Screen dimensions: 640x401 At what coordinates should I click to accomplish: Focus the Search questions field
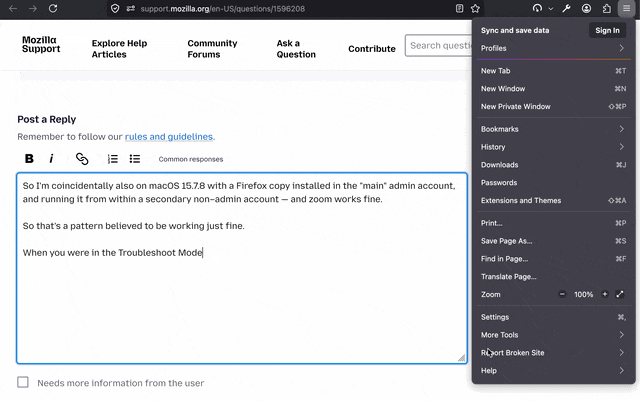coord(438,45)
